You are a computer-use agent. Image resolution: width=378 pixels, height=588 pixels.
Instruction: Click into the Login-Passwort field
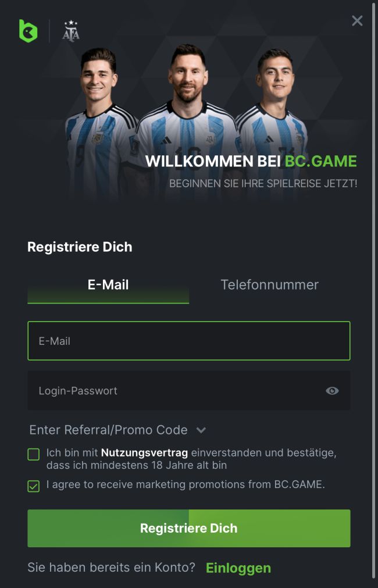(188, 391)
